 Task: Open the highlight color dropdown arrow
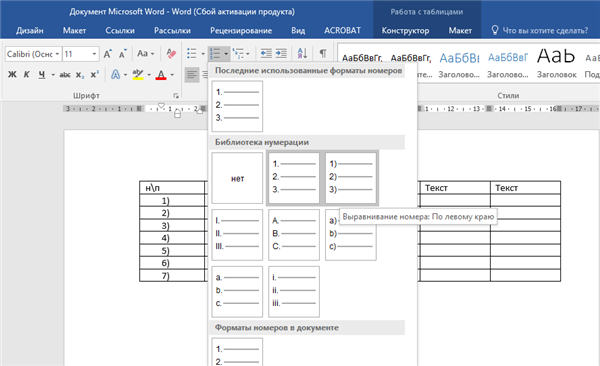(x=149, y=75)
